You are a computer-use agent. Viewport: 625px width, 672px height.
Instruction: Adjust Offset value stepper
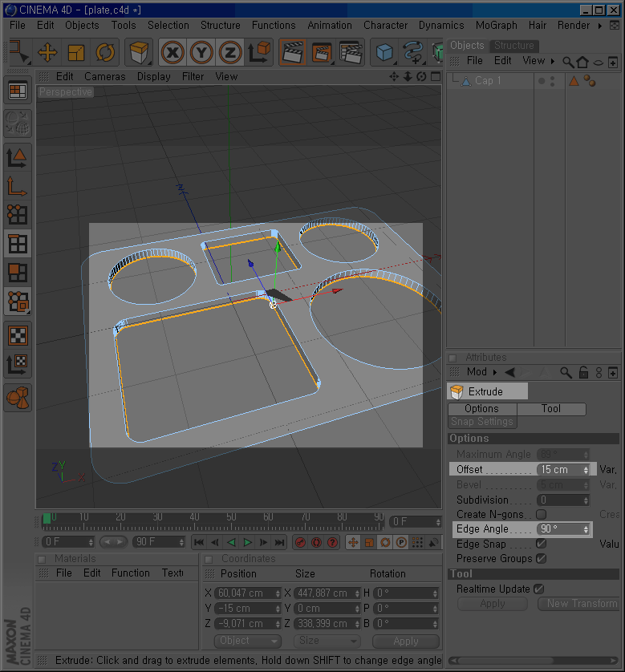pyautogui.click(x=586, y=470)
